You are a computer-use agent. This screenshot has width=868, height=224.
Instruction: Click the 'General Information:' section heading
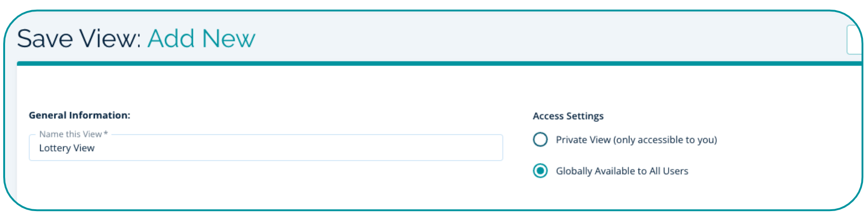pos(79,115)
